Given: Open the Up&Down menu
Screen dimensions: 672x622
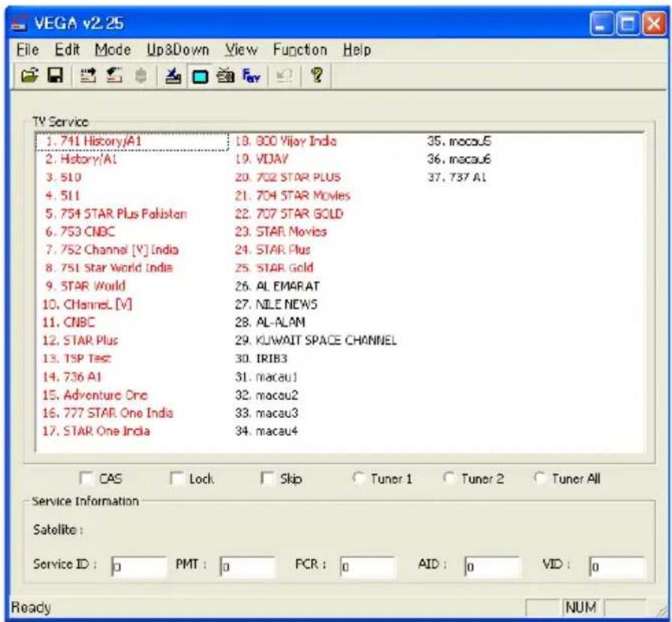Looking at the screenshot, I should (x=178, y=50).
